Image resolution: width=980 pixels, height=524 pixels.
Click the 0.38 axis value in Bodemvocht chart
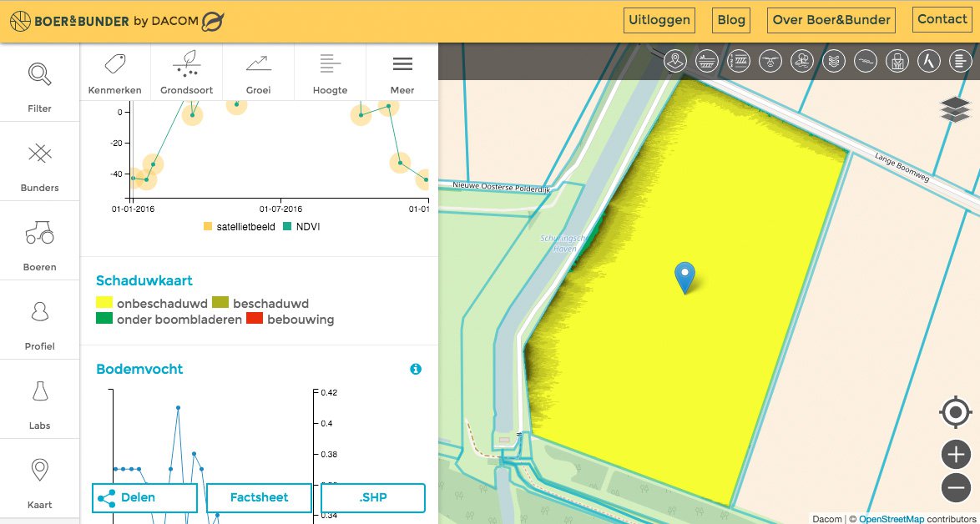[329, 454]
